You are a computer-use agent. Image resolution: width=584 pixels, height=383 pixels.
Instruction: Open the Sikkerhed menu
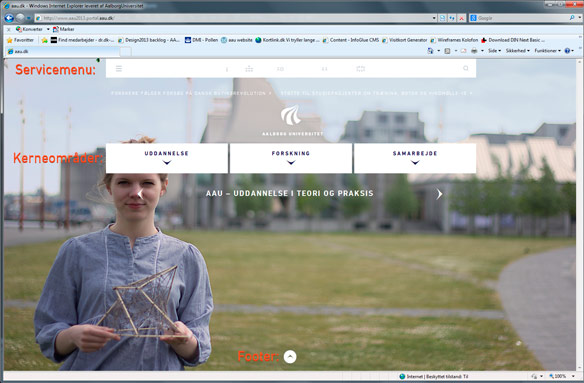pyautogui.click(x=517, y=51)
